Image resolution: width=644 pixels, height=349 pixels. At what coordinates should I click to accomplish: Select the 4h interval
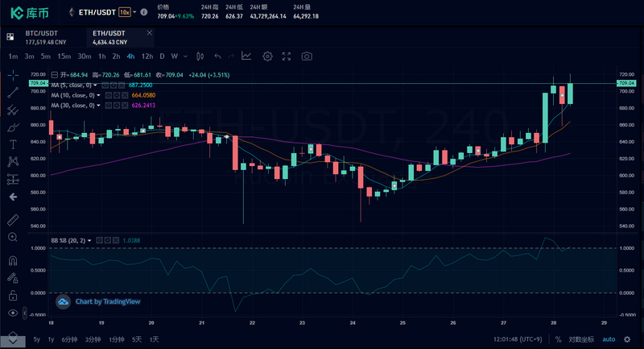[x=130, y=56]
